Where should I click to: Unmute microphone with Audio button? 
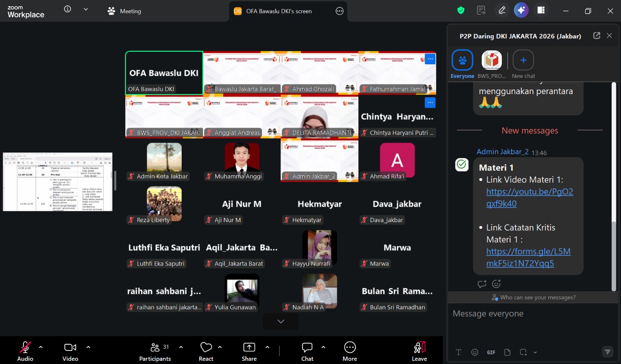[x=25, y=351]
